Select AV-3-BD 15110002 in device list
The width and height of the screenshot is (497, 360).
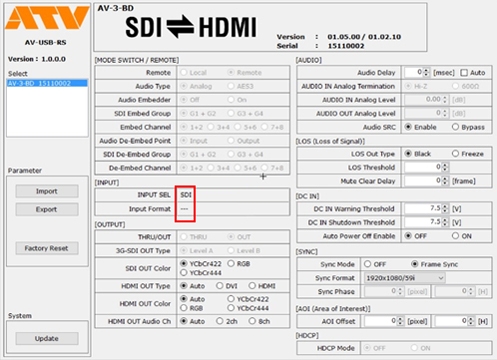pyautogui.click(x=47, y=83)
